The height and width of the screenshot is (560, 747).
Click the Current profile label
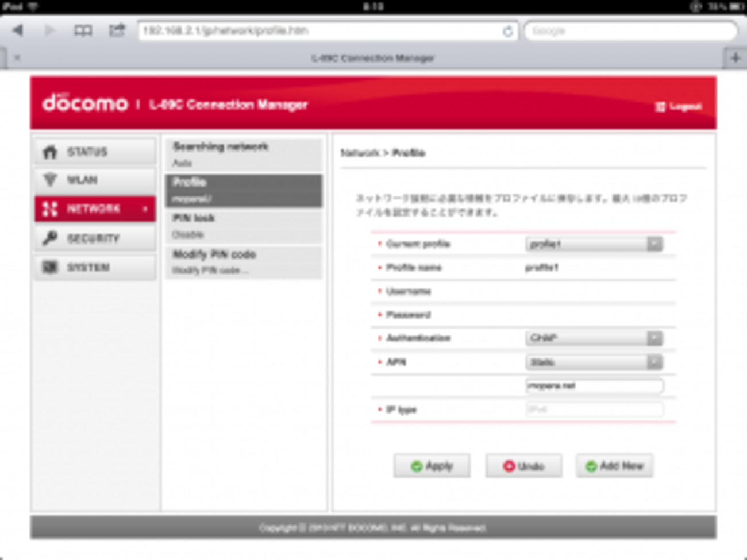pos(418,244)
